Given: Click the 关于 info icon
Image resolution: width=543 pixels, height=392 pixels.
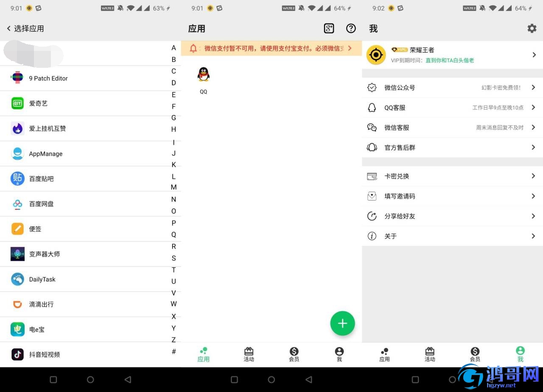Looking at the screenshot, I should (372, 236).
